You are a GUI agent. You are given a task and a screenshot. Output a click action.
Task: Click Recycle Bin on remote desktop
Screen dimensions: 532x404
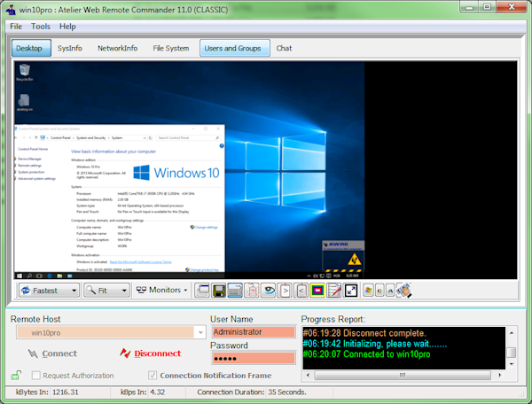point(25,73)
